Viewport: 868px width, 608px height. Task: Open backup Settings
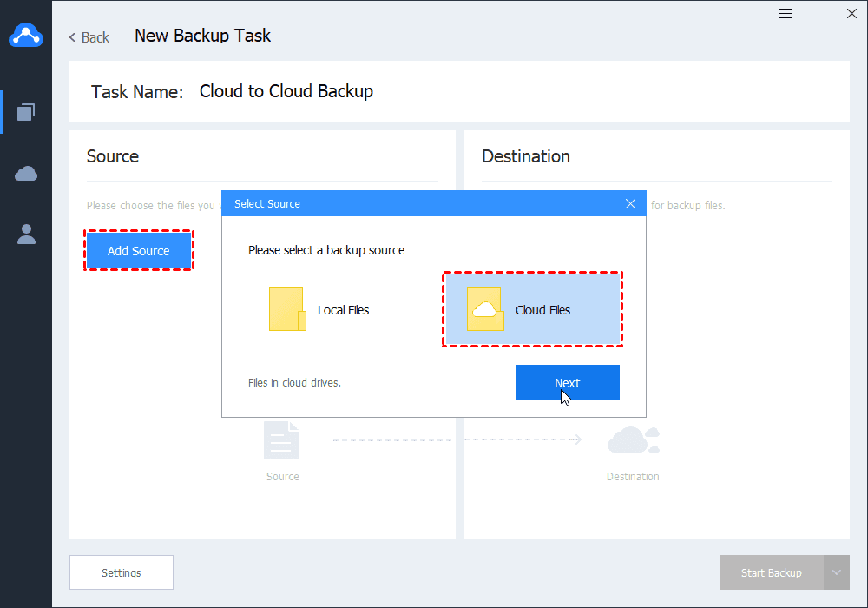[122, 572]
